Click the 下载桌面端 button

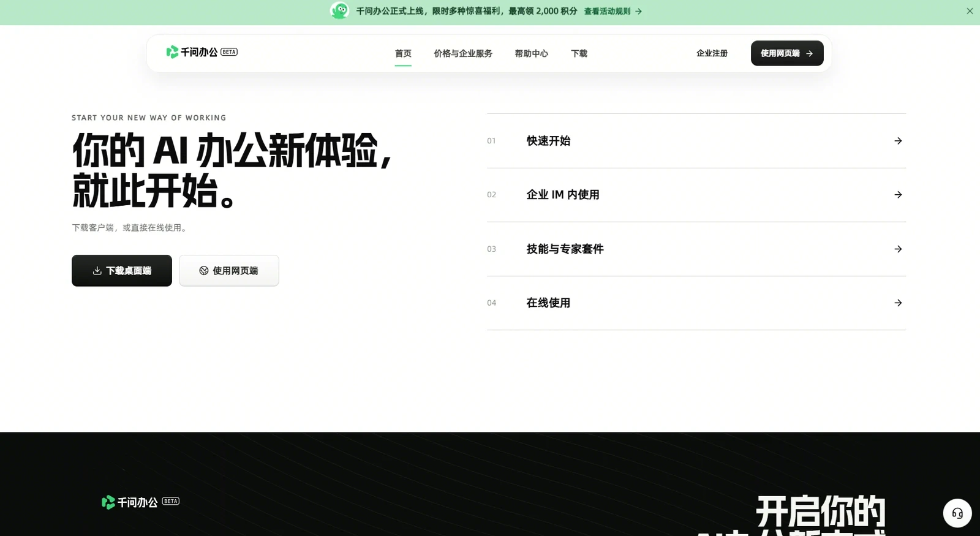[x=122, y=271]
